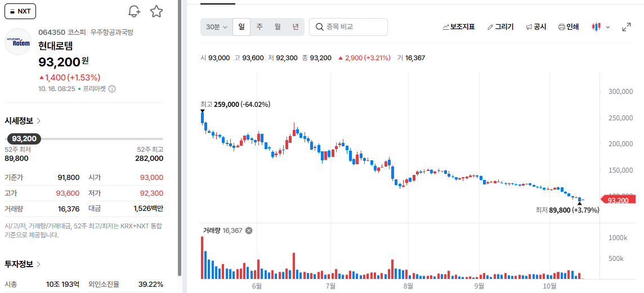Click the 시총 value 10조 193억
644x293 pixels.
pos(62,285)
